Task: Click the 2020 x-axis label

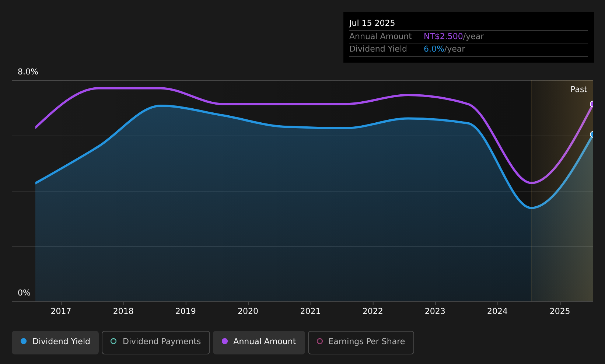Action: pos(248,311)
